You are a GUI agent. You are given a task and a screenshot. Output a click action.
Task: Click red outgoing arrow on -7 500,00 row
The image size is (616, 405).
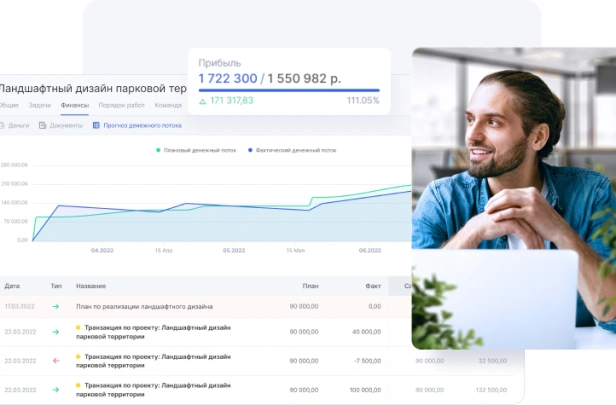click(x=56, y=361)
